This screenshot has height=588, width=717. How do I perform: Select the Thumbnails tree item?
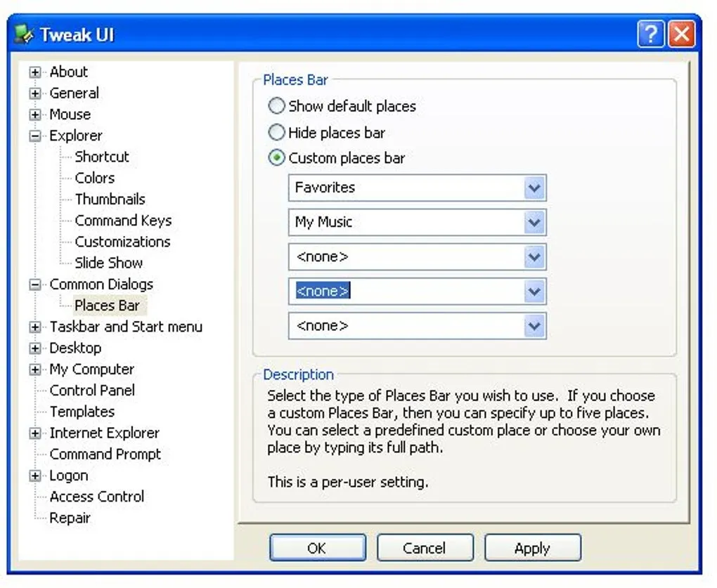point(110,200)
